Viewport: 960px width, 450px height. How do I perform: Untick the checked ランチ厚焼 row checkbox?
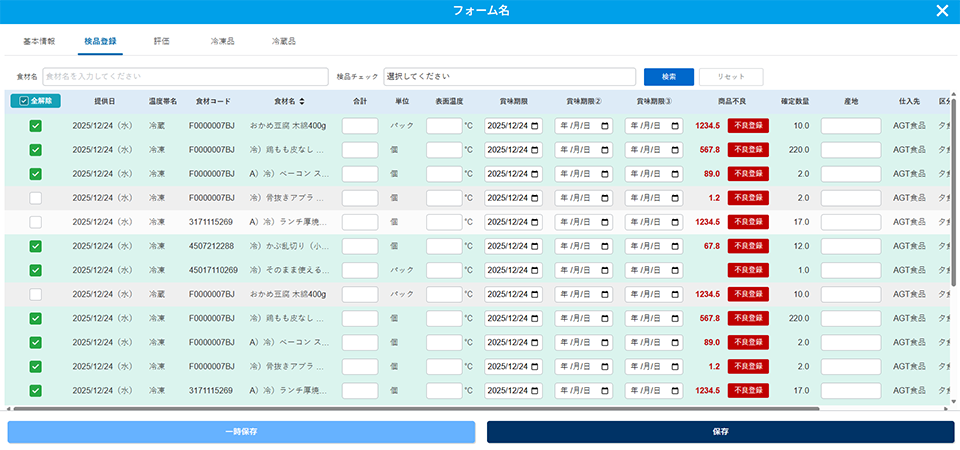(x=36, y=391)
